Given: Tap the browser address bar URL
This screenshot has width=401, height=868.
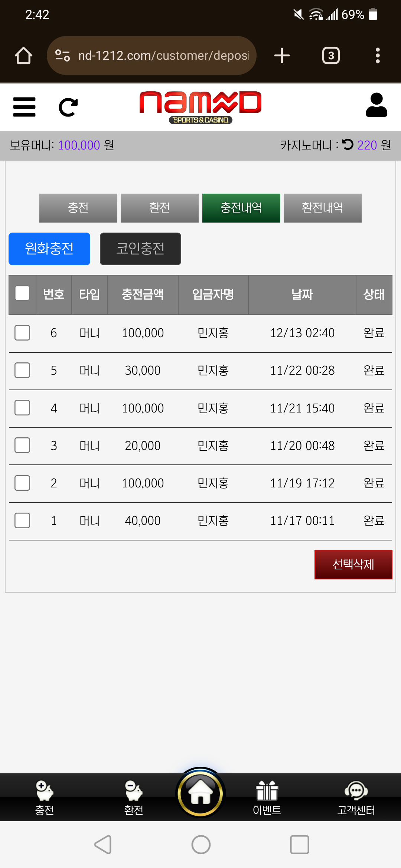Looking at the screenshot, I should [x=163, y=56].
